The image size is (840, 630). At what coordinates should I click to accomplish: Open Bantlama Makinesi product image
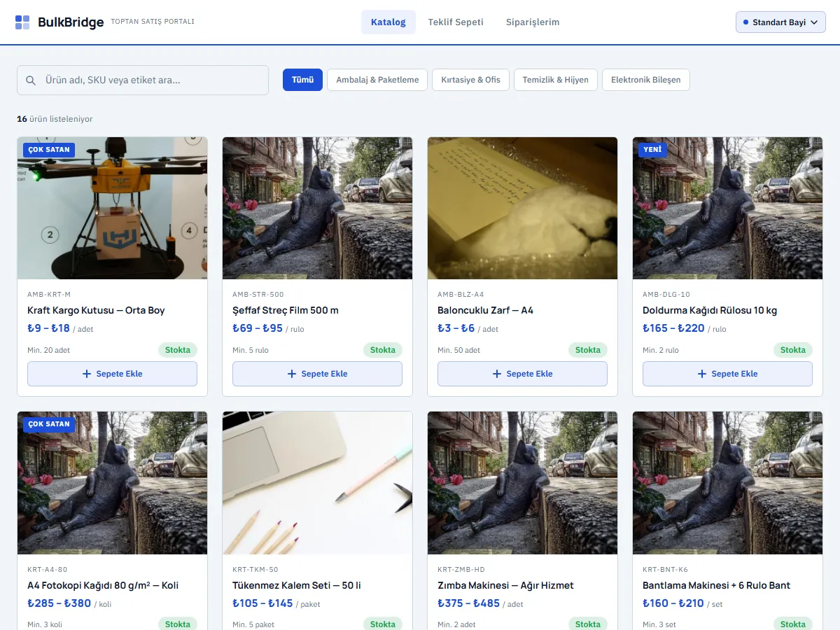click(727, 483)
